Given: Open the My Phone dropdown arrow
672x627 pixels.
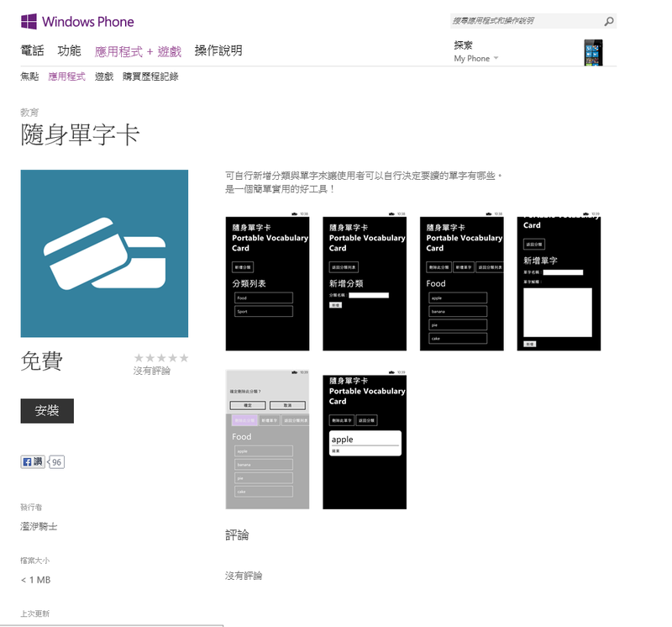Looking at the screenshot, I should (496, 58).
